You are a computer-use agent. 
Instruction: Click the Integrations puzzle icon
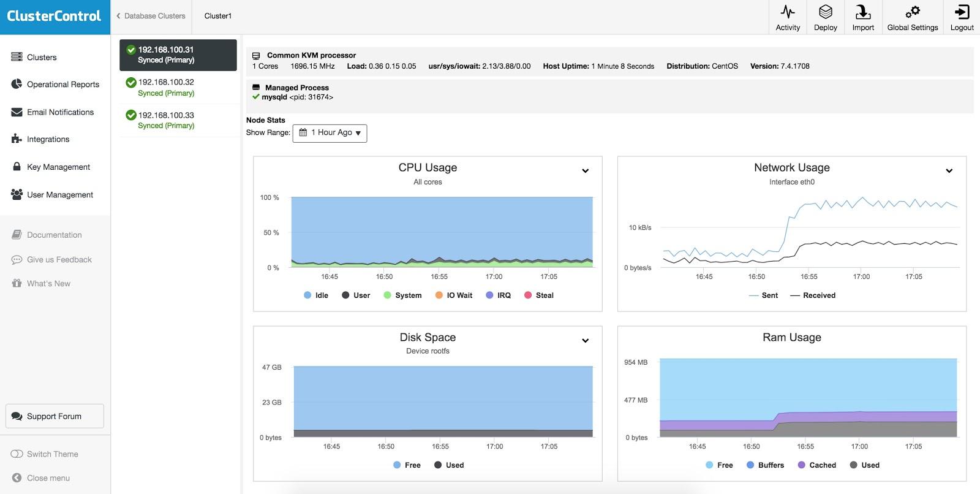point(17,139)
